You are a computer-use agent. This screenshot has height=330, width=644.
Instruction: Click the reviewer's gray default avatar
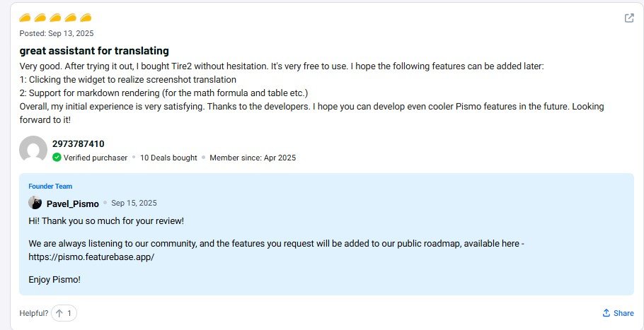(x=33, y=150)
